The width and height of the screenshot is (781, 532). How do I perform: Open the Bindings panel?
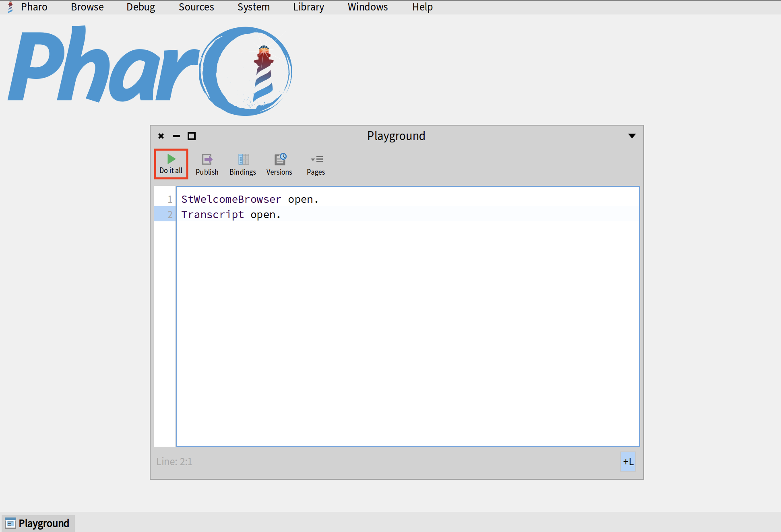click(x=242, y=165)
